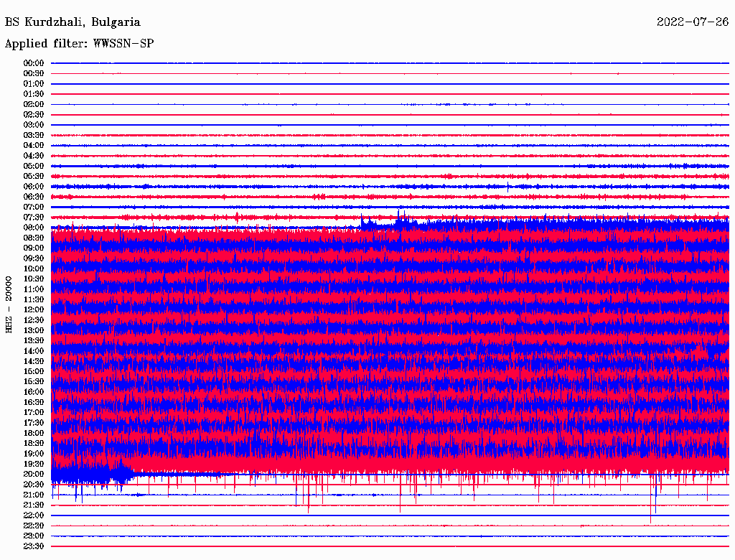Select the 12:30 time label
The height and width of the screenshot is (560, 735).
[x=34, y=320]
